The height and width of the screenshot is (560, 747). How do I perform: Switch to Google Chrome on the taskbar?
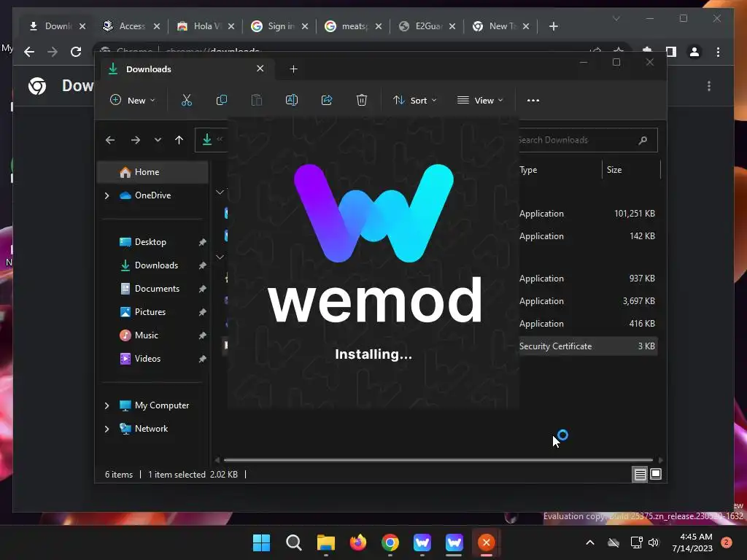[390, 542]
